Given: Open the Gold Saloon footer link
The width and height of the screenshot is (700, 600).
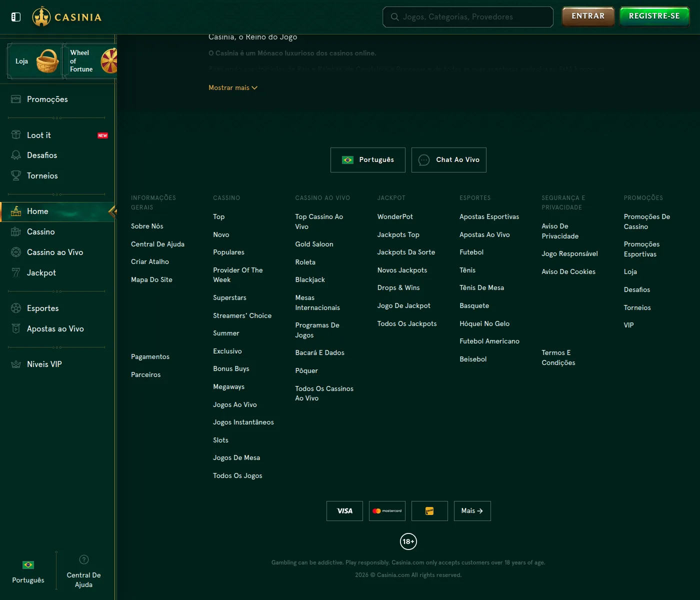Looking at the screenshot, I should coord(314,244).
